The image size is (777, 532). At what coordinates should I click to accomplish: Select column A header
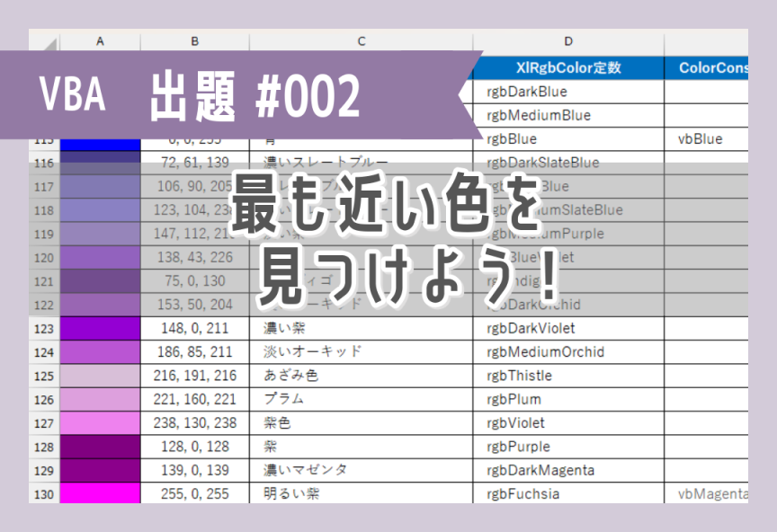point(100,41)
